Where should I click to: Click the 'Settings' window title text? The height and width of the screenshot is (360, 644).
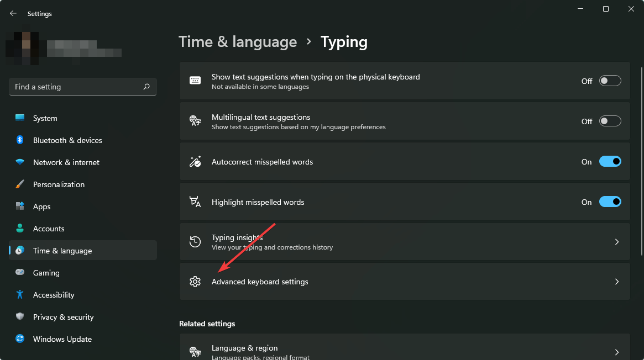coord(39,14)
